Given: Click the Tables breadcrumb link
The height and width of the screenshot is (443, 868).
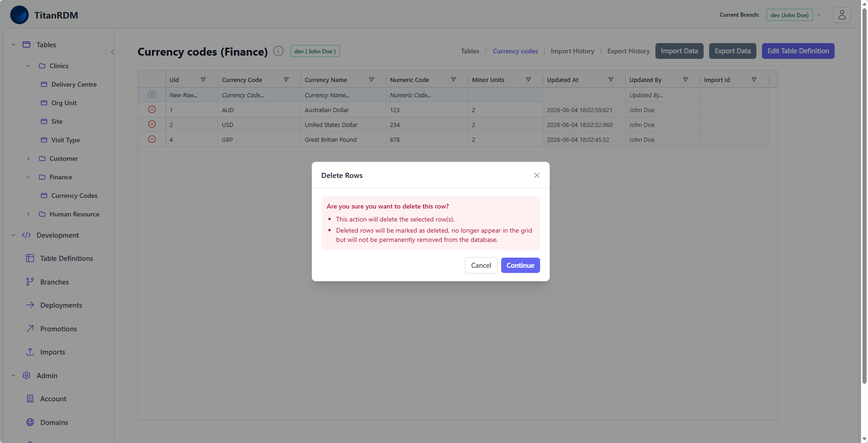Looking at the screenshot, I should tap(470, 51).
